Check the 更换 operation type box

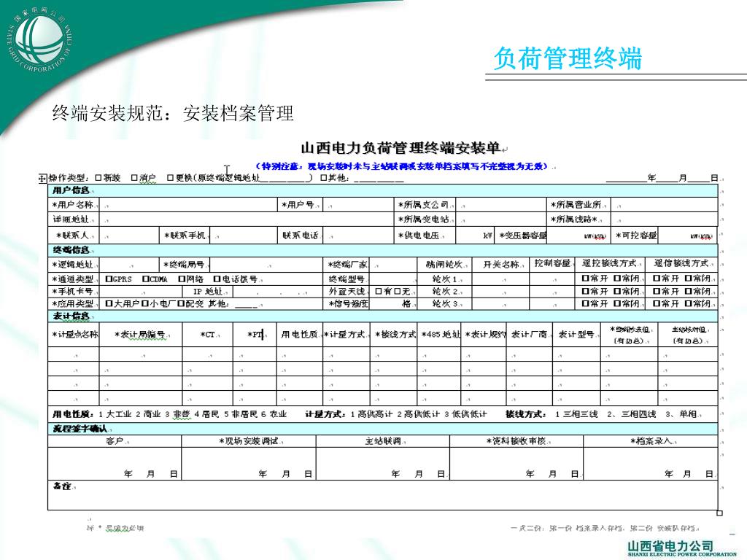tap(170, 178)
